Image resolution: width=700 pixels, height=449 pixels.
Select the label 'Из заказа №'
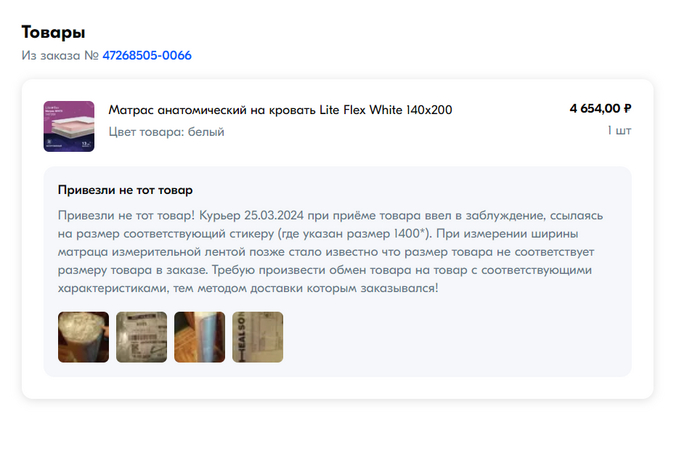pyautogui.click(x=60, y=55)
